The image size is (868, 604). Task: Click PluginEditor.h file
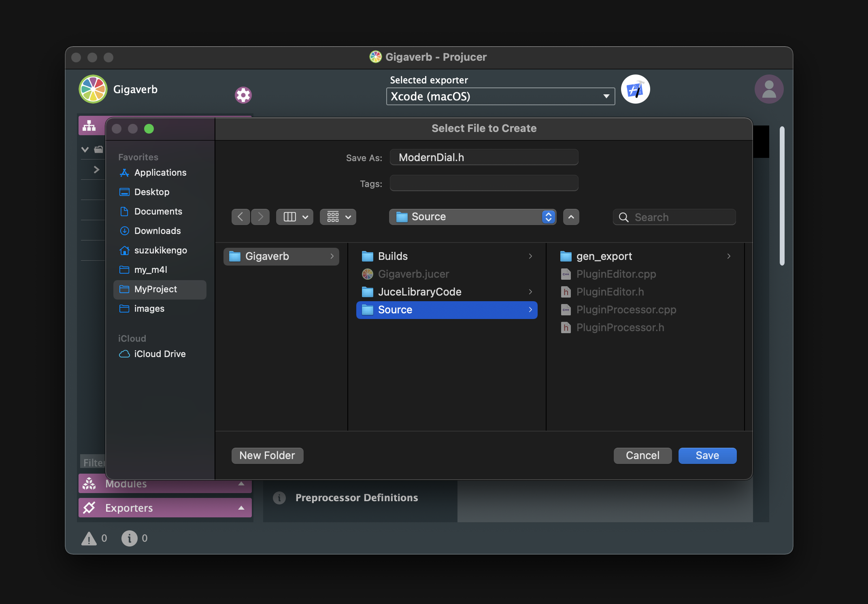pos(645,292)
